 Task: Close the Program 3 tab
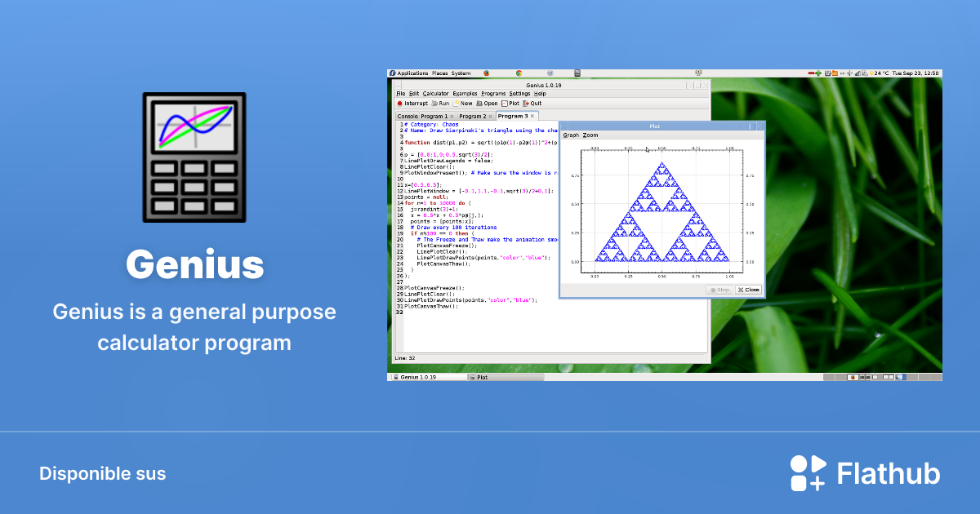(532, 115)
